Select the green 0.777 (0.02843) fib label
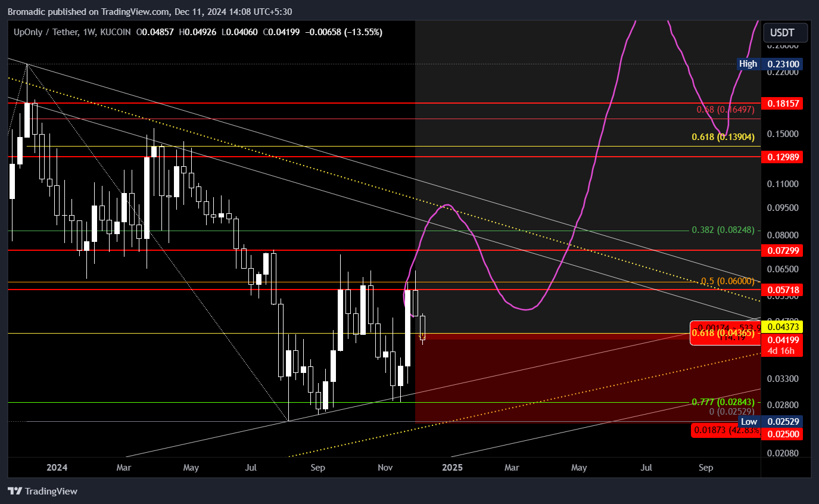 click(x=723, y=402)
